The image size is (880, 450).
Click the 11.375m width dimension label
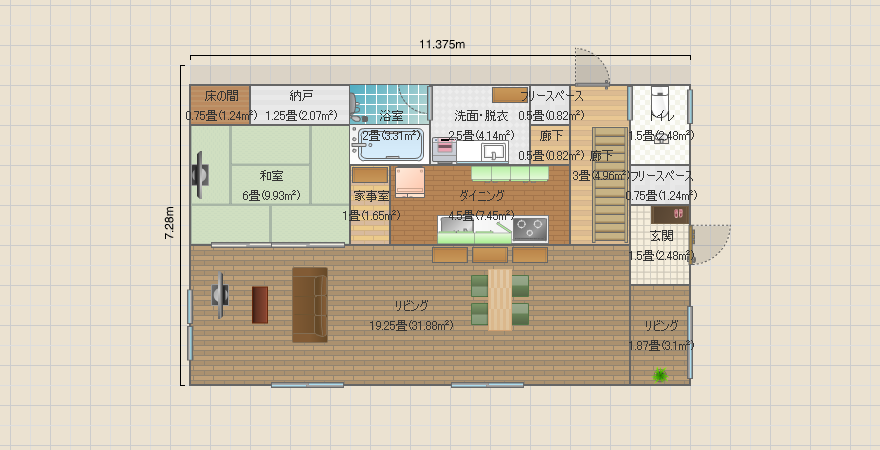coord(441,44)
